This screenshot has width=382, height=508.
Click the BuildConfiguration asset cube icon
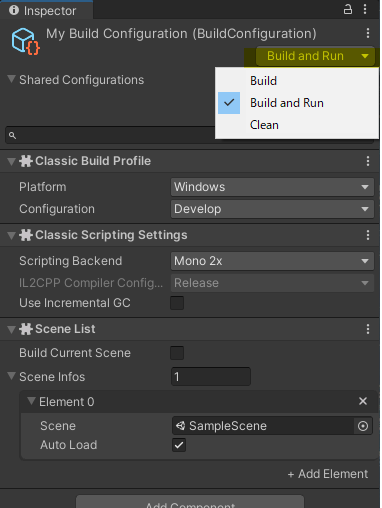point(26,42)
